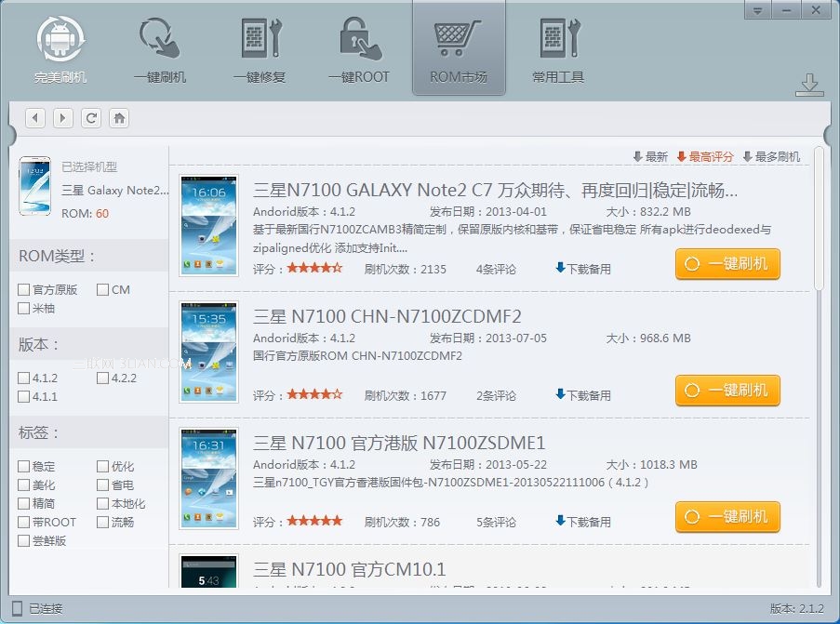The width and height of the screenshot is (840, 624).
Task: Flash N7100ZSDME1 ROM with 一键刷机
Action: click(x=727, y=517)
